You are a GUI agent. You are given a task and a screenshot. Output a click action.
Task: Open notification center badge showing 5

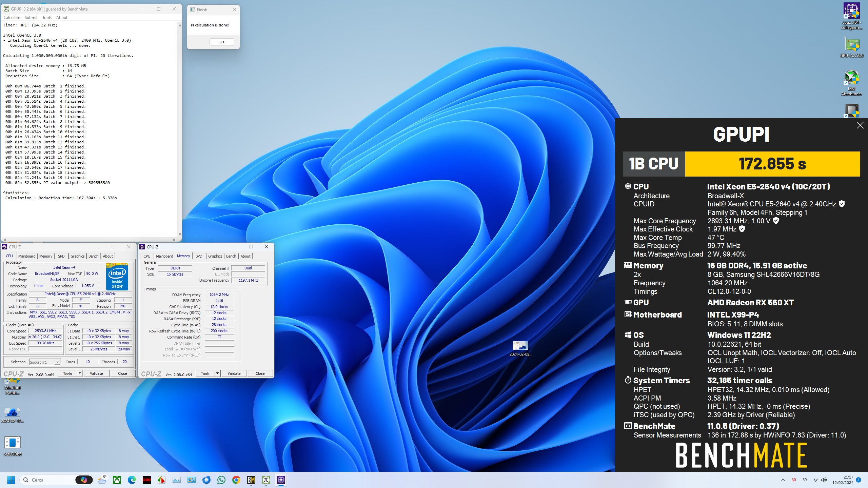[859, 480]
